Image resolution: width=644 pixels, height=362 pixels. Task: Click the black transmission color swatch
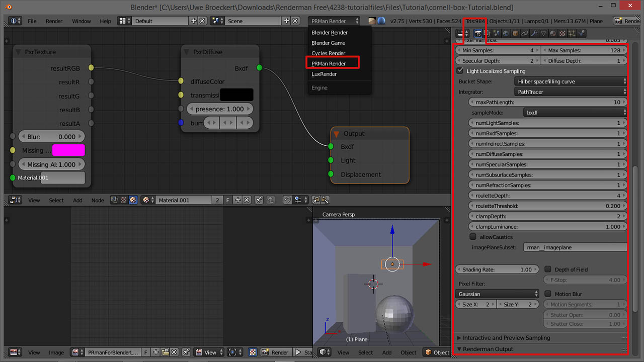click(x=236, y=95)
